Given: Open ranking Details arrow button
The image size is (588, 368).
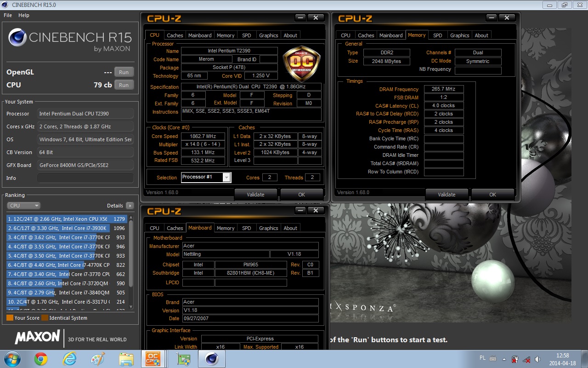Looking at the screenshot, I should click(130, 206).
